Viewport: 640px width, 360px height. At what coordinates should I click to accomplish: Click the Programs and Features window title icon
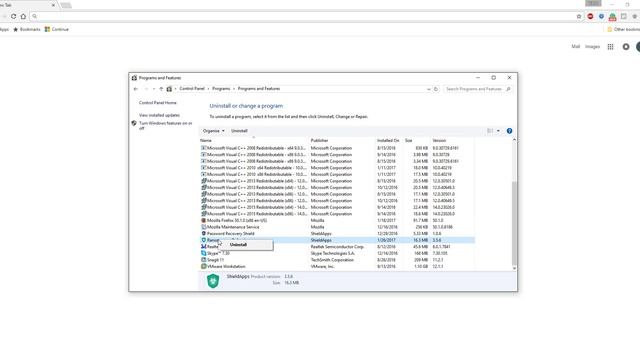point(134,78)
